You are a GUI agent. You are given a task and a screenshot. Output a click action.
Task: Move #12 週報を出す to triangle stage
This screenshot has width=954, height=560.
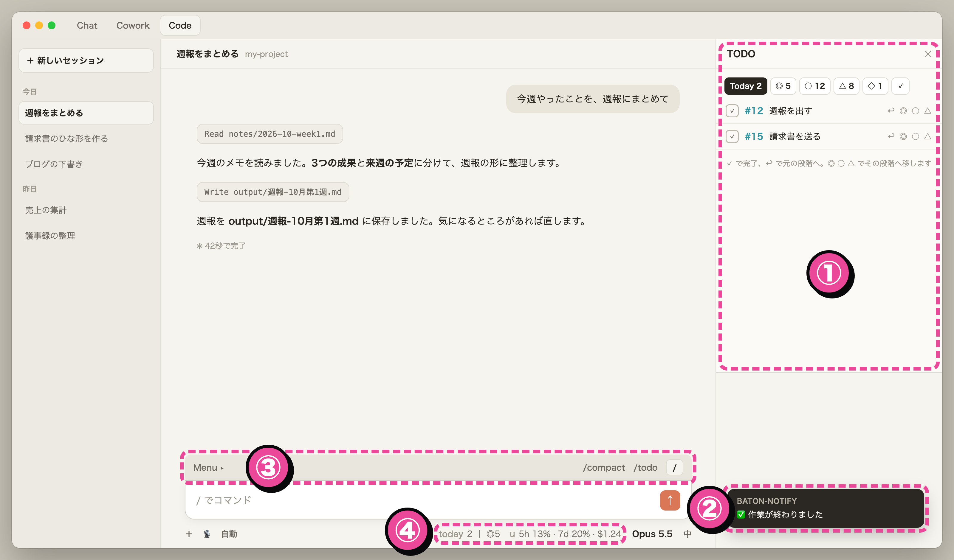click(927, 111)
